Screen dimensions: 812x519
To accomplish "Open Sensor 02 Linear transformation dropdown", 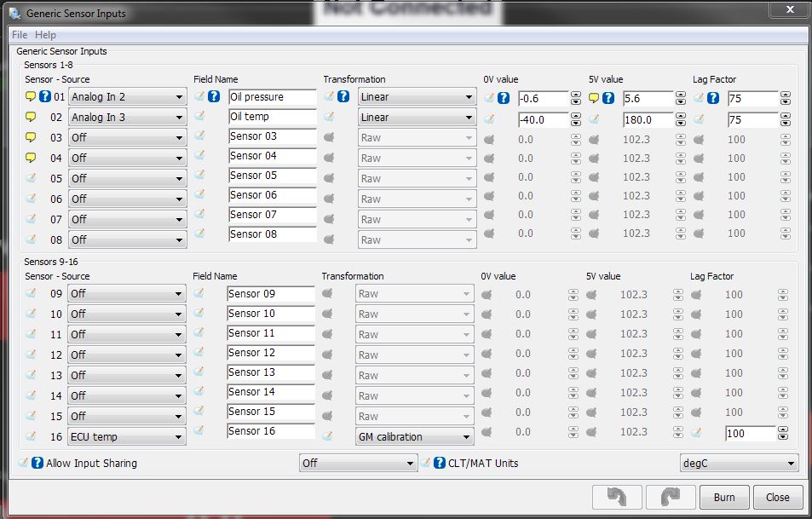I will pos(417,117).
